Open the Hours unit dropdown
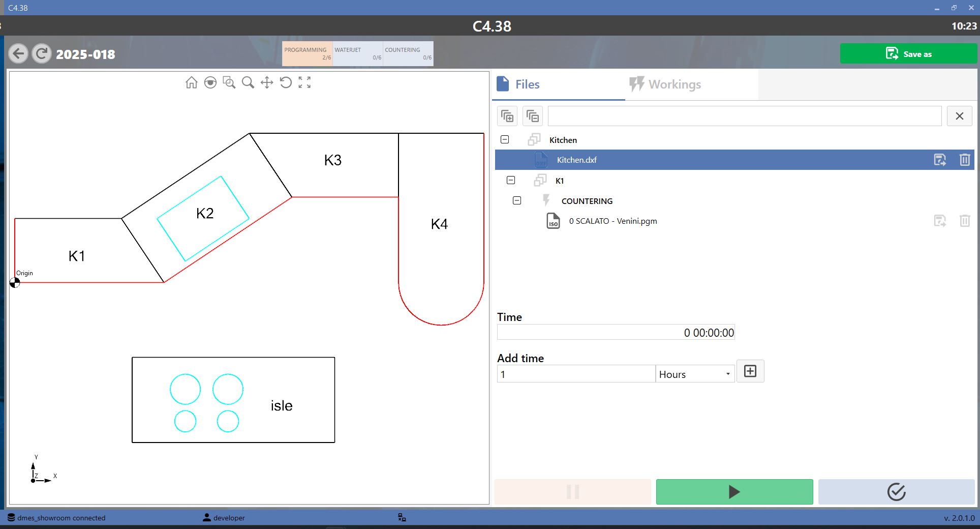980x529 pixels. [x=695, y=374]
